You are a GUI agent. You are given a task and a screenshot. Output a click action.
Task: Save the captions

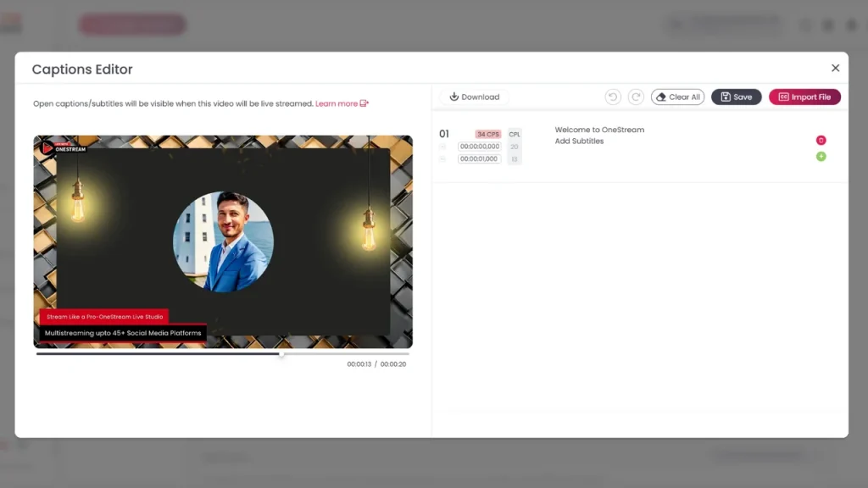tap(736, 97)
